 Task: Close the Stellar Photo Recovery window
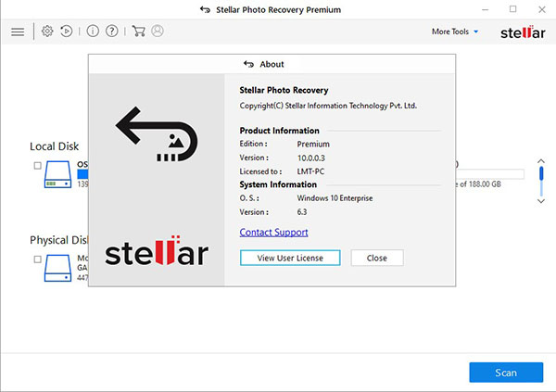542,9
